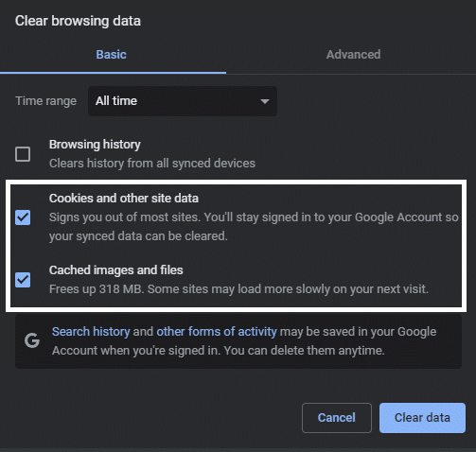Tick the Browsing history checkbox
The image size is (476, 452).
click(23, 154)
